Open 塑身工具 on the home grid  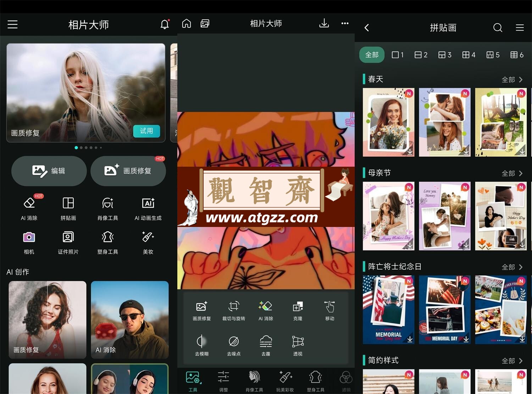[108, 243]
